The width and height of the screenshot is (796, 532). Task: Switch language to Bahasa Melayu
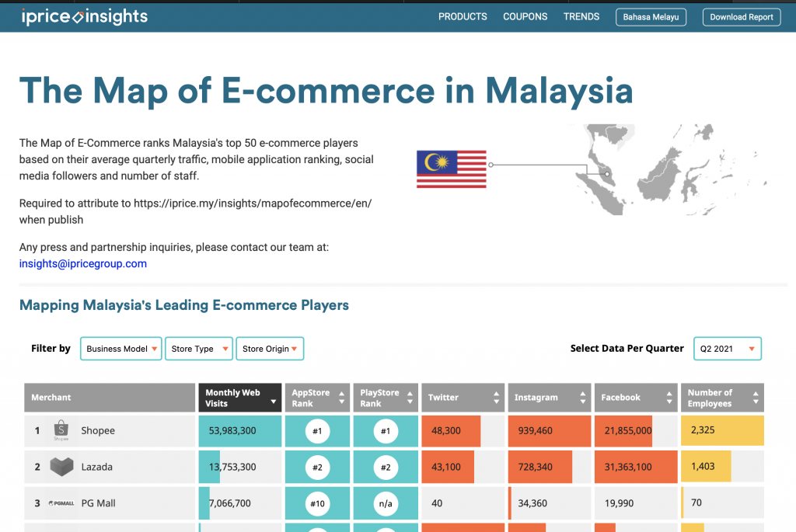coord(651,17)
